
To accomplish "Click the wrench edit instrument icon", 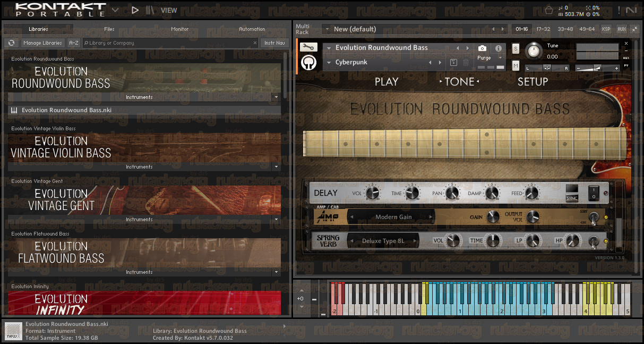I will pyautogui.click(x=308, y=47).
